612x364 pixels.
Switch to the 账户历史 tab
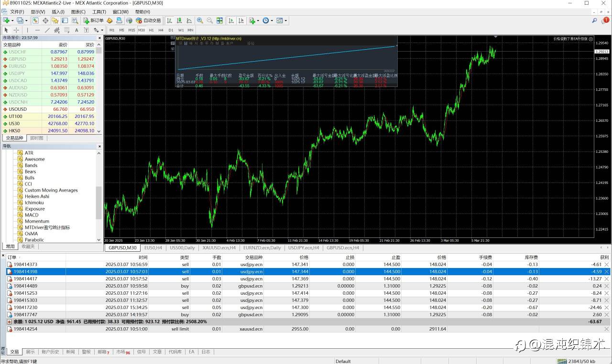click(x=50, y=352)
